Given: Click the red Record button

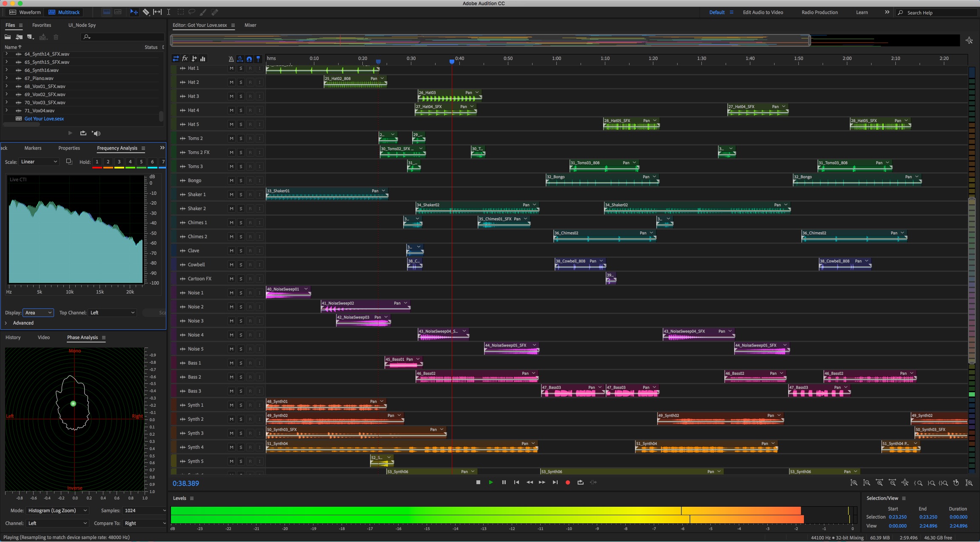Looking at the screenshot, I should [567, 482].
